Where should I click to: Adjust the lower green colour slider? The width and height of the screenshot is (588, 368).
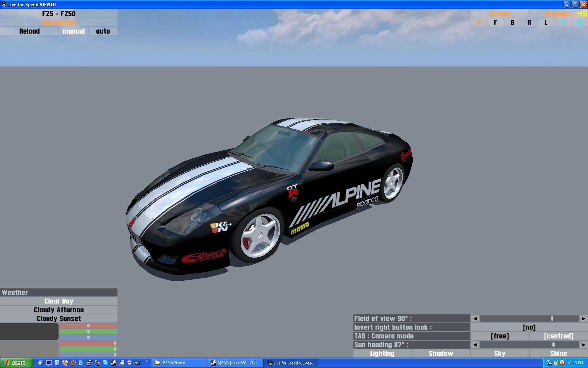coord(88,349)
